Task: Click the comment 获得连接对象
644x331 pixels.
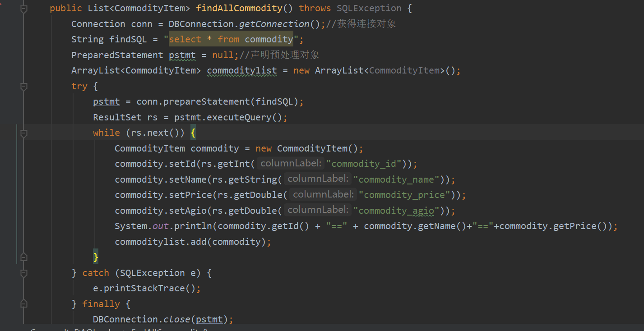Action: [x=366, y=24]
